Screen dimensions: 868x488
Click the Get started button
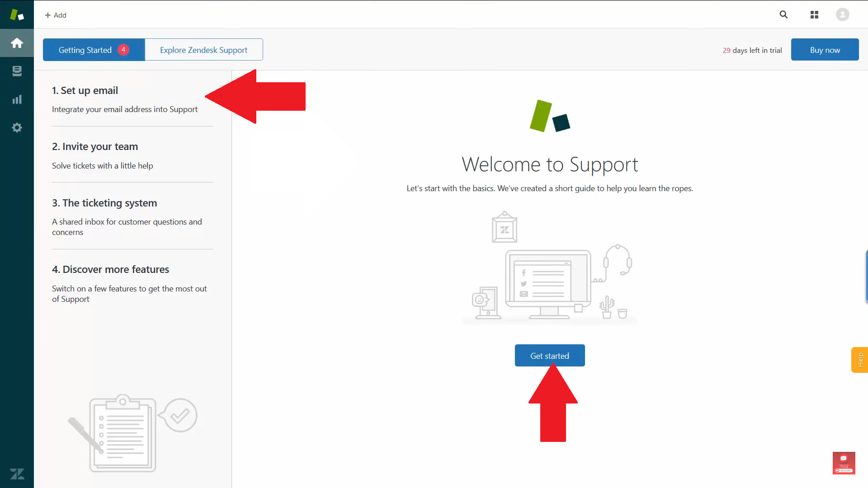point(550,356)
